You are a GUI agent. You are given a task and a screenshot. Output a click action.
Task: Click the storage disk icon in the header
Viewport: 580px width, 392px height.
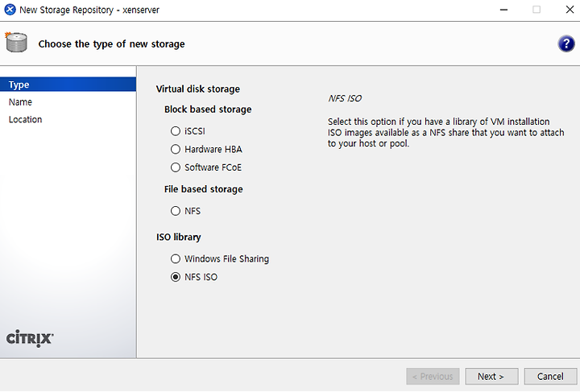(x=16, y=43)
